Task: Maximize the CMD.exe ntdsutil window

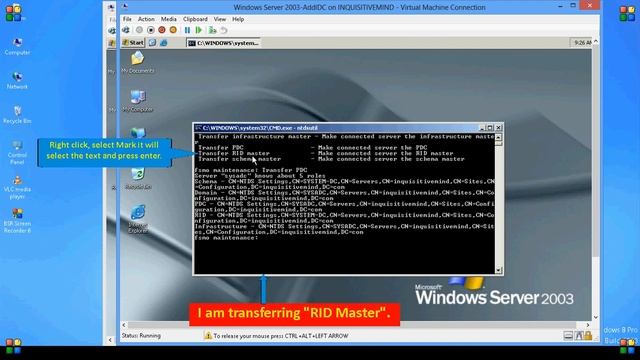Action: 490,128
